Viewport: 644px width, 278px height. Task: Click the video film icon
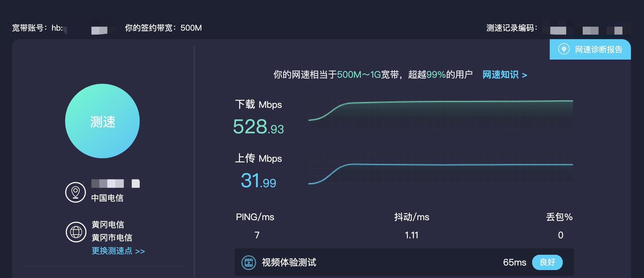248,262
